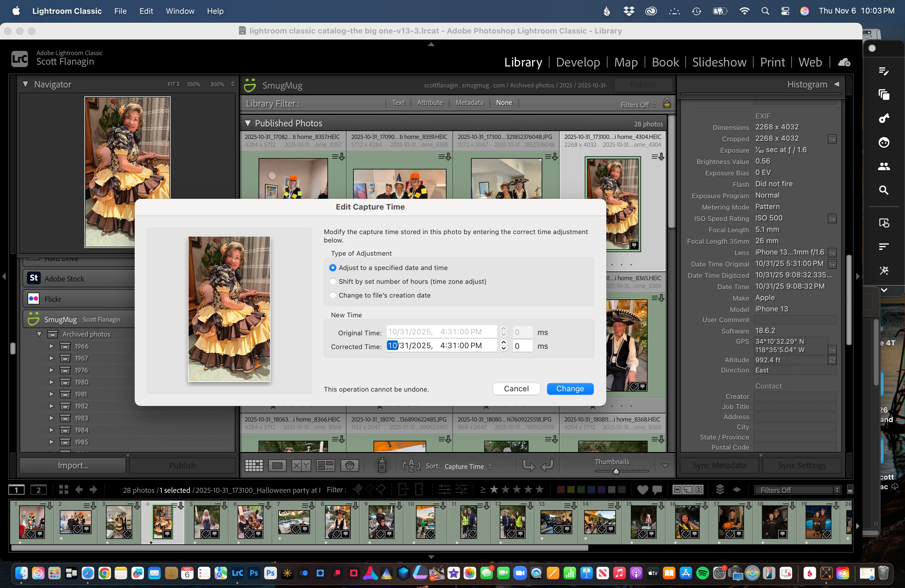The width and height of the screenshot is (905, 588).
Task: Cancel the Edit Capture Time dialog
Action: tap(516, 389)
